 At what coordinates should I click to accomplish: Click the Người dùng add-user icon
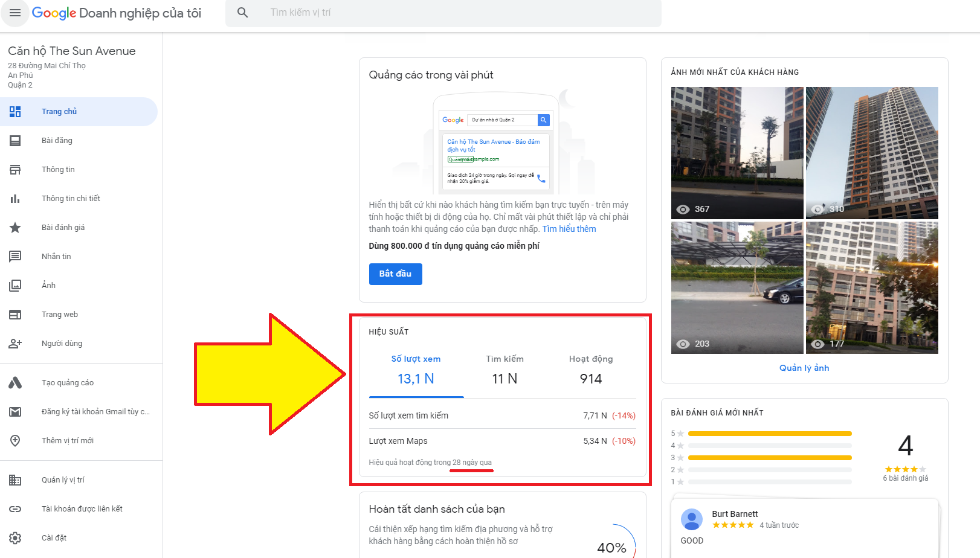pyautogui.click(x=15, y=344)
